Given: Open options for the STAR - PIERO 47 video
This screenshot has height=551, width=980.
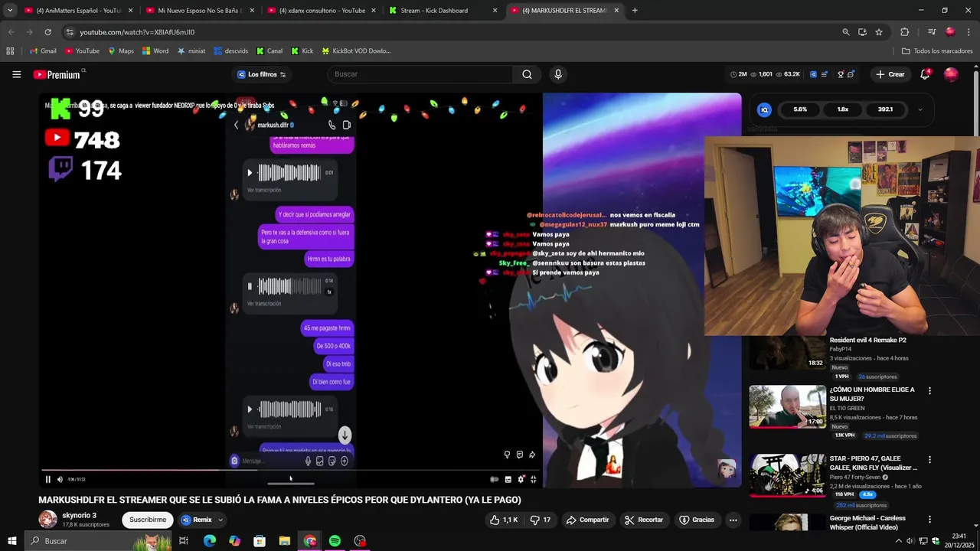Looking at the screenshot, I should (929, 460).
